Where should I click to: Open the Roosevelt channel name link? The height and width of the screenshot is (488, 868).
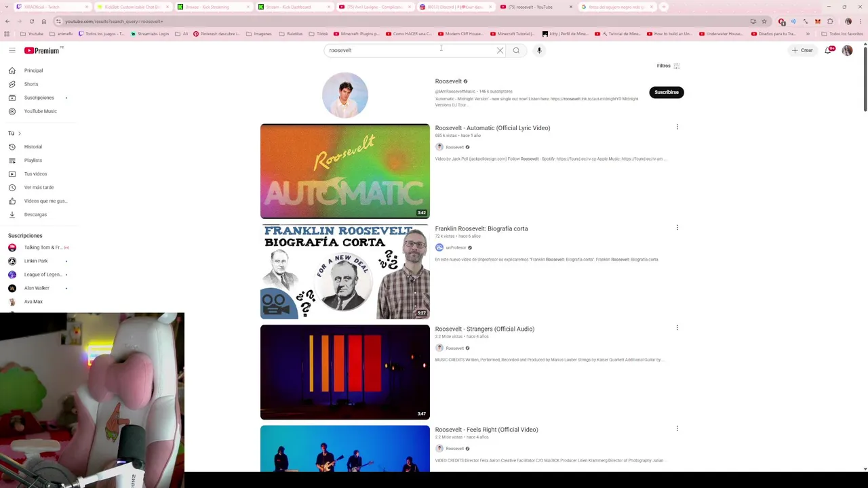[448, 81]
